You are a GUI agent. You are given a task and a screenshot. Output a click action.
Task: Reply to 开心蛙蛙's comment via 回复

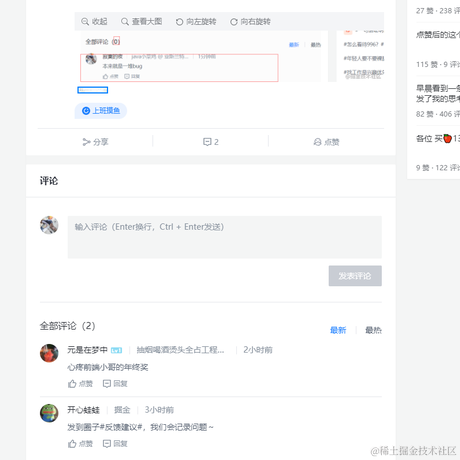115,444
